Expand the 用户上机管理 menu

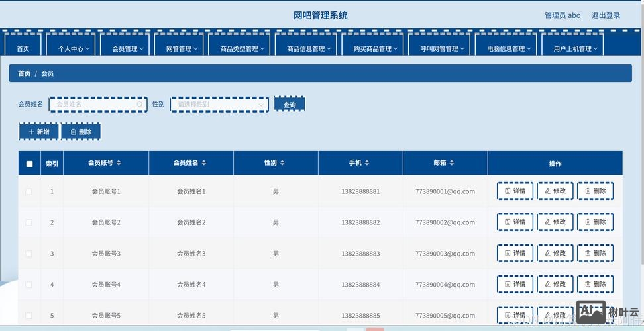572,45
